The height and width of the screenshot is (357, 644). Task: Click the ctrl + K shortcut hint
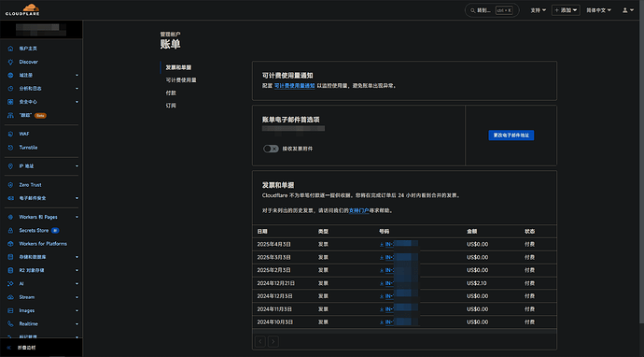point(504,10)
